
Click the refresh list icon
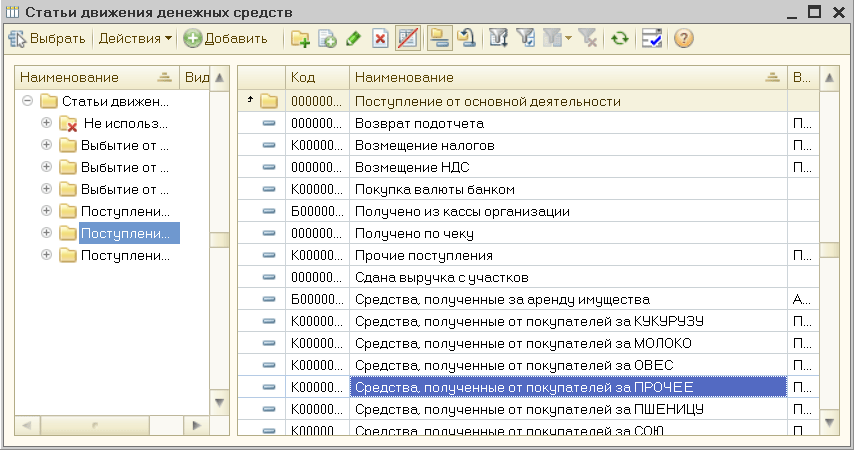click(621, 39)
